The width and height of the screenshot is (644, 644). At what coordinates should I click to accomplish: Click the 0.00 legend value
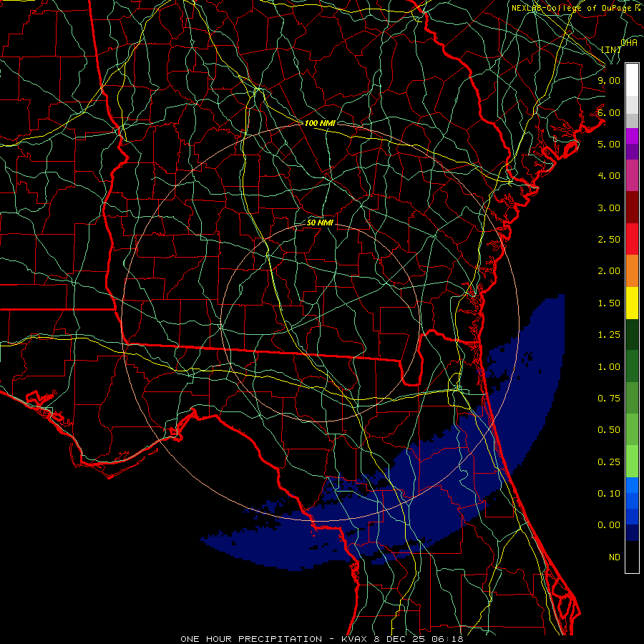tap(609, 525)
